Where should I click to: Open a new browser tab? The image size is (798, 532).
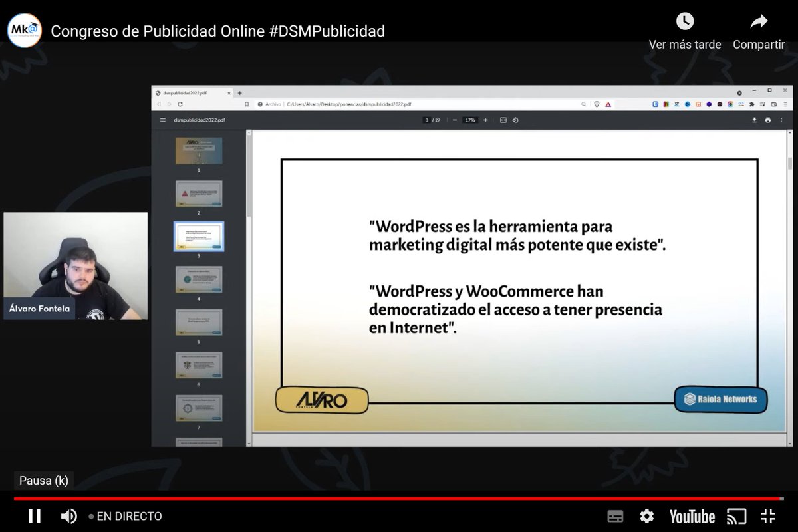[240, 93]
